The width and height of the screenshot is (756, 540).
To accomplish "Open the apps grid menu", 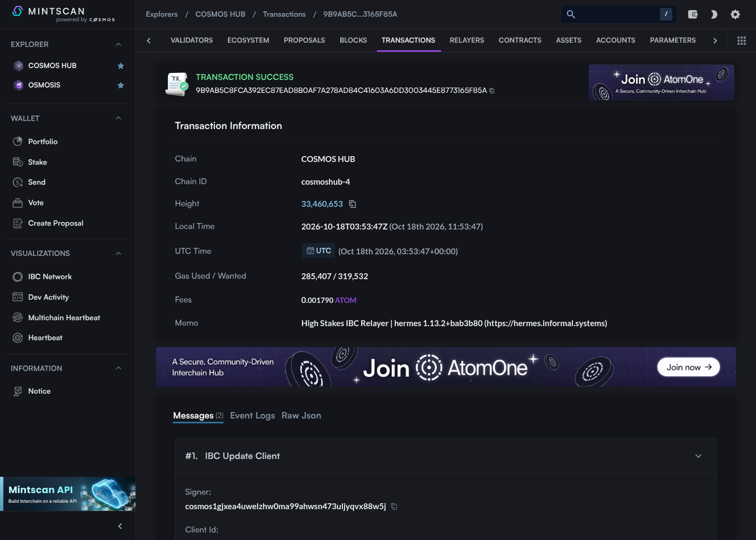I will [741, 40].
